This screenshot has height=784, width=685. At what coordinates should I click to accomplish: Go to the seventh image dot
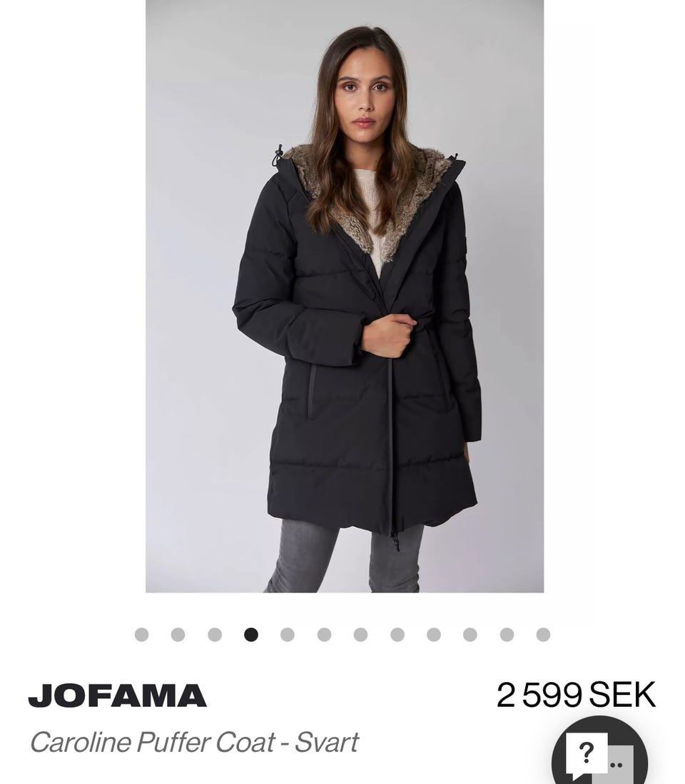360,634
